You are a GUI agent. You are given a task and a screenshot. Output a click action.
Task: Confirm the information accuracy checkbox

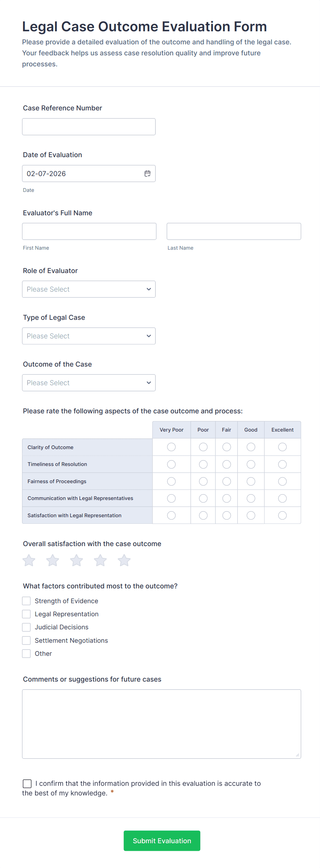tap(27, 784)
